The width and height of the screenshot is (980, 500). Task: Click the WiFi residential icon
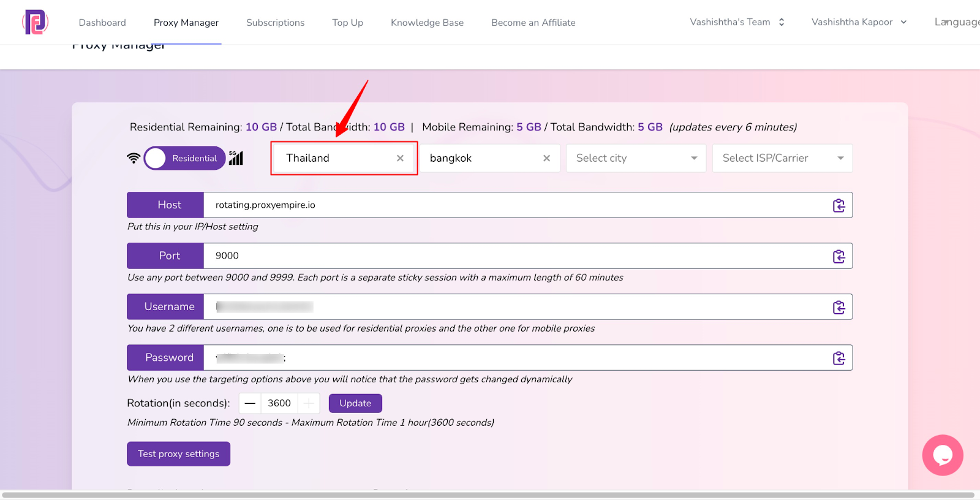tap(134, 158)
